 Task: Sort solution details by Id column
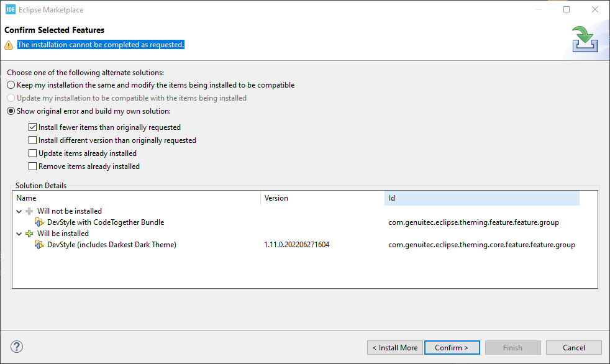[481, 198]
